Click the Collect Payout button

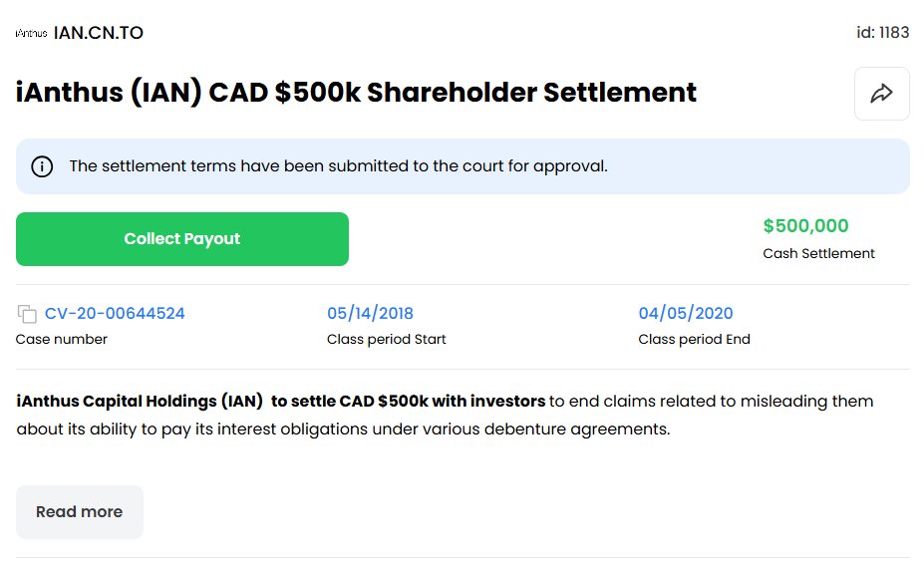pos(182,239)
